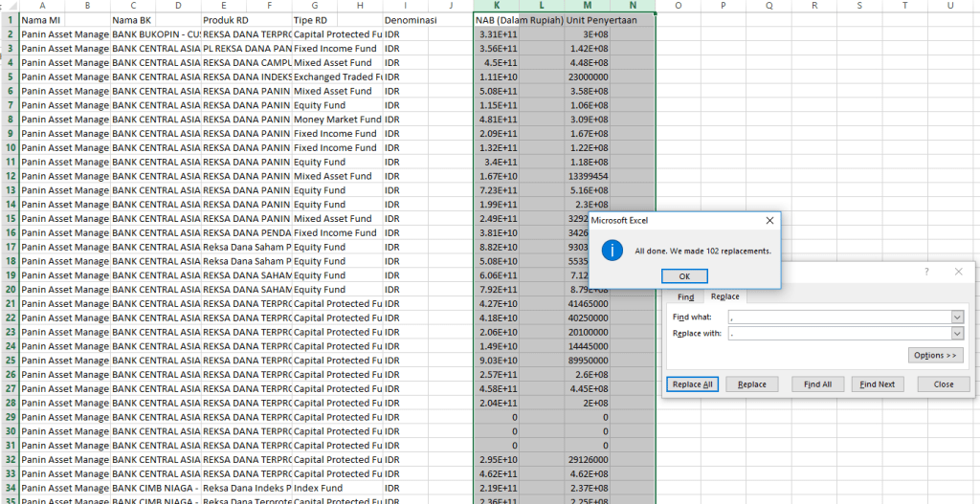Image resolution: width=980 pixels, height=504 pixels.
Task: Click the Close button in Replace dialog
Action: [943, 384]
